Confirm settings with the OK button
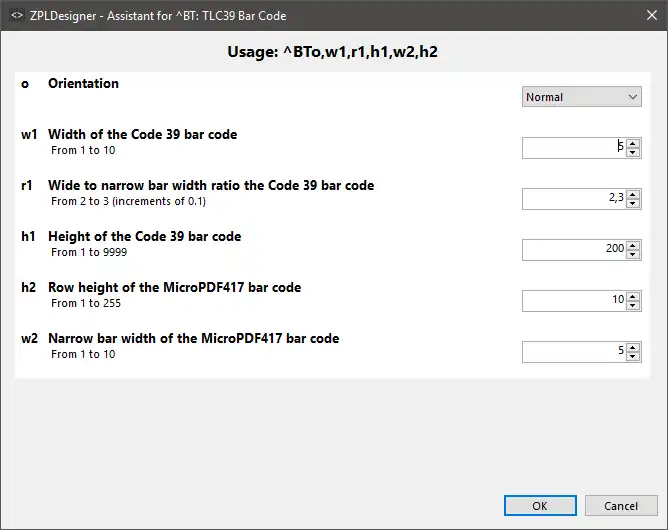This screenshot has height=530, width=668. click(540, 506)
